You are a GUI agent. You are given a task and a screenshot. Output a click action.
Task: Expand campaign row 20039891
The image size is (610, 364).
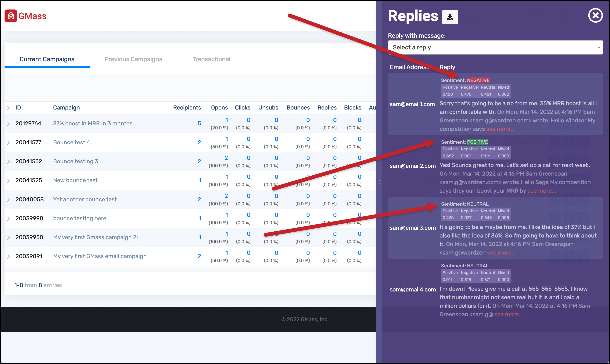point(8,256)
